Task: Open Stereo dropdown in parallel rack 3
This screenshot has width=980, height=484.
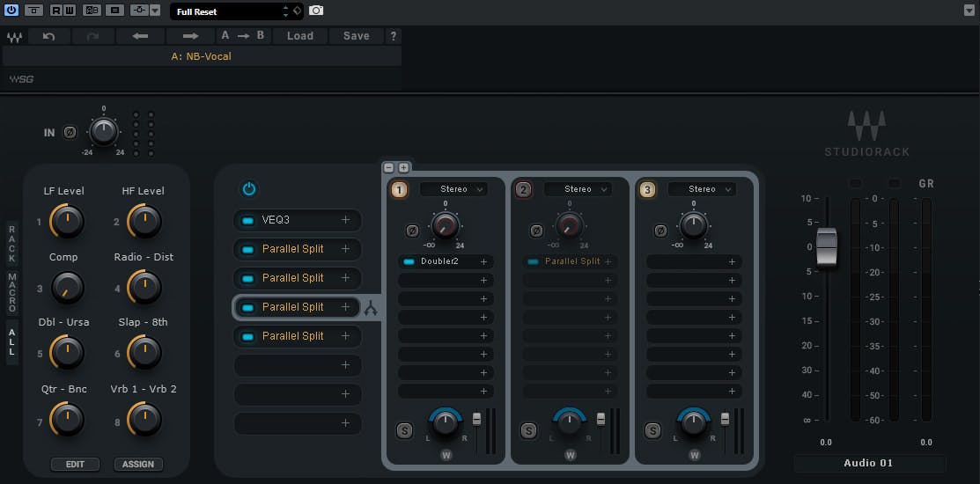Action: pyautogui.click(x=702, y=189)
